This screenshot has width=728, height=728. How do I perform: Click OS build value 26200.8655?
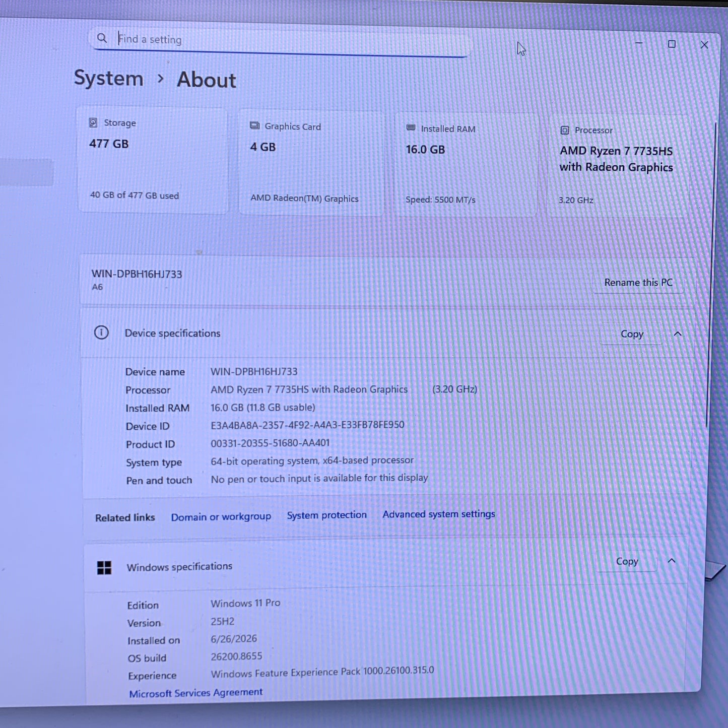pyautogui.click(x=236, y=656)
